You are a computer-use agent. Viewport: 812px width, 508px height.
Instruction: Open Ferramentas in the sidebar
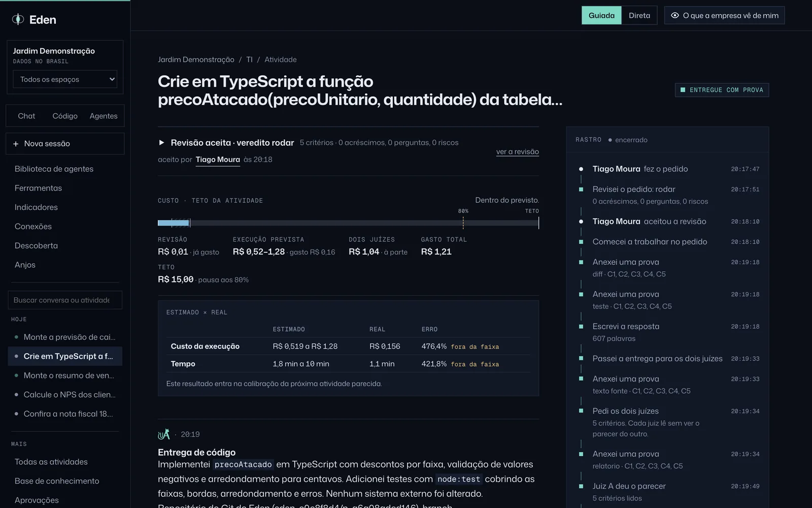click(x=38, y=188)
